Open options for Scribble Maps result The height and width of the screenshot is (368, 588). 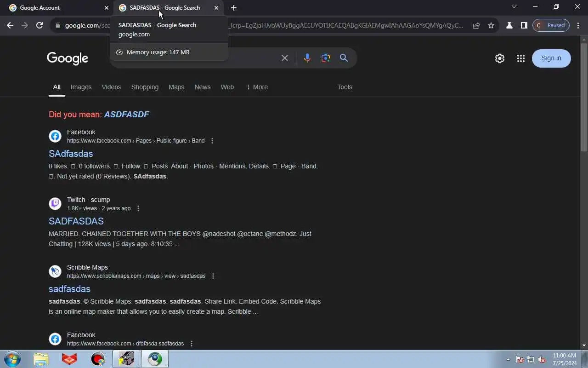click(213, 276)
